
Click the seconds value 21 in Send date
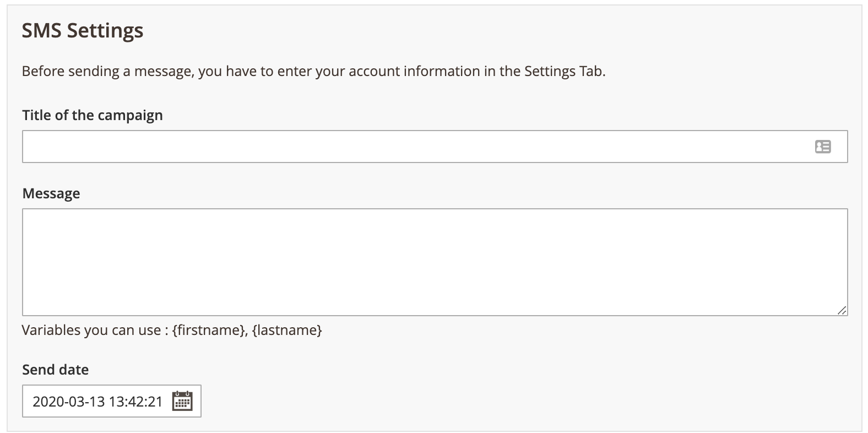(156, 402)
